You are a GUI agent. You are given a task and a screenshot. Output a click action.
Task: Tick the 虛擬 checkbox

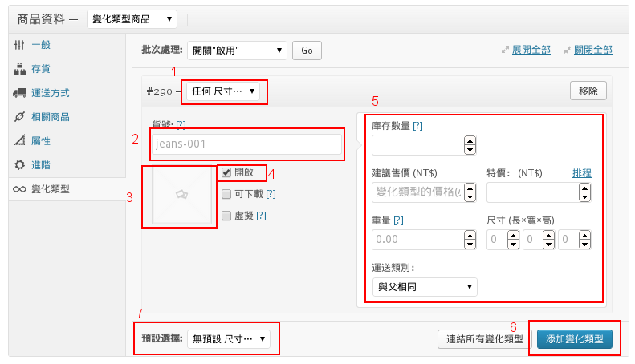[x=226, y=216]
